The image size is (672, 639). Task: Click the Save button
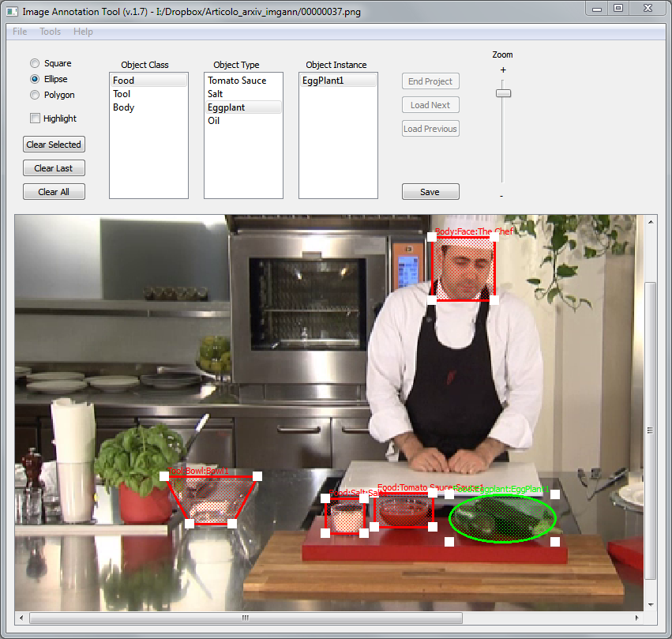tap(430, 192)
